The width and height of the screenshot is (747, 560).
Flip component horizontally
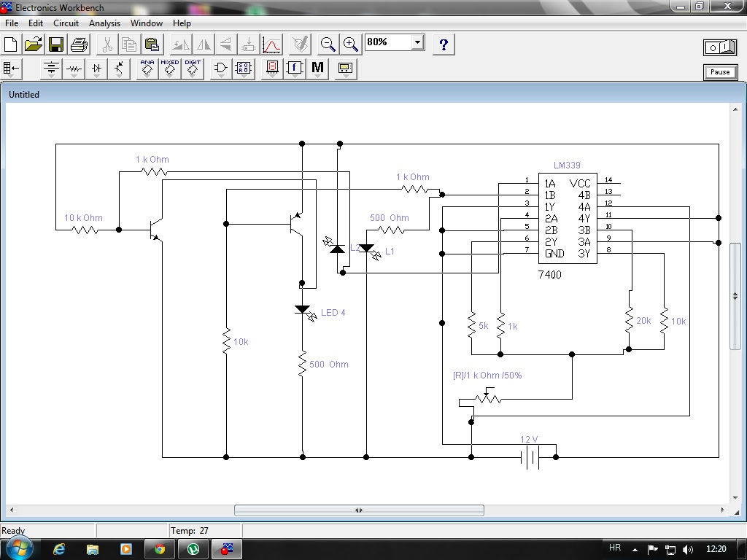click(204, 44)
